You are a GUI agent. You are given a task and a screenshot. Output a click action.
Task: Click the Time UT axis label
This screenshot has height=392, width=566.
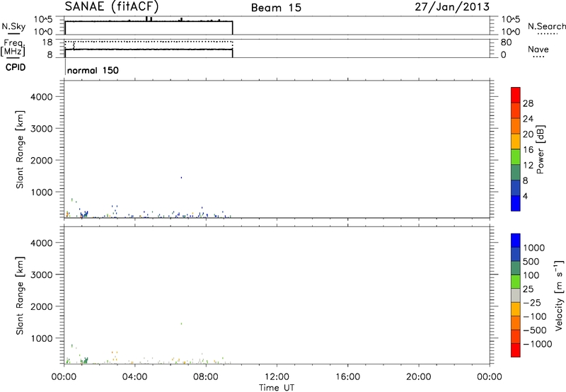[x=277, y=388]
